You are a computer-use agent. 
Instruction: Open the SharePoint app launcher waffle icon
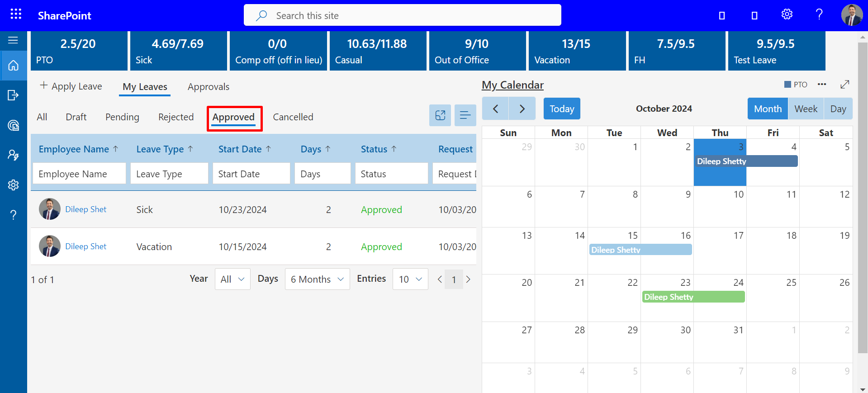16,14
